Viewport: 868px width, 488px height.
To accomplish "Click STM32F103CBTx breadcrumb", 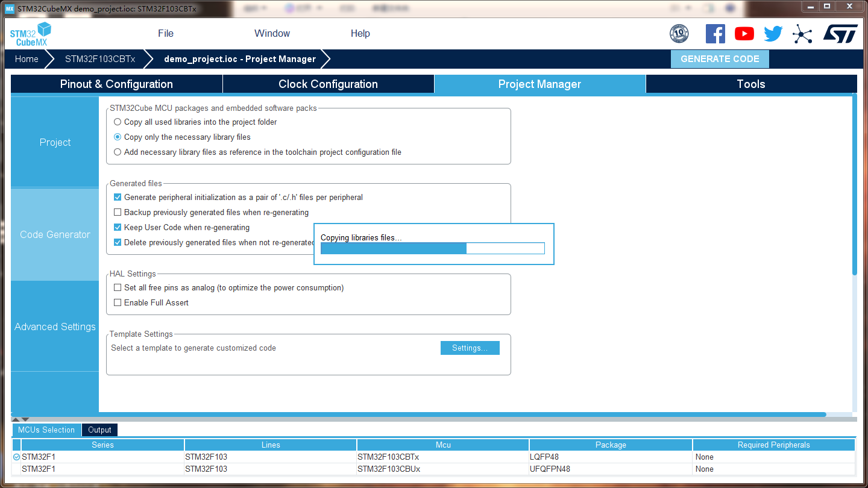I will coord(100,59).
